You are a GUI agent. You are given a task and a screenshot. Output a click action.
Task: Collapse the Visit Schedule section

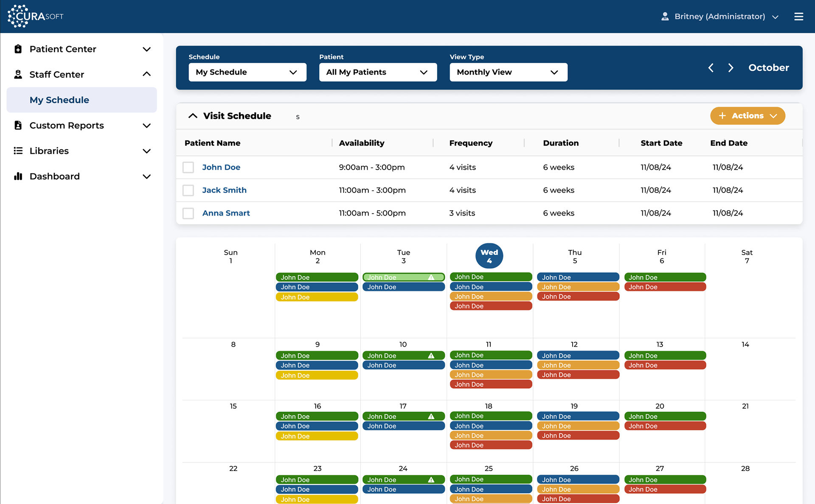193,116
